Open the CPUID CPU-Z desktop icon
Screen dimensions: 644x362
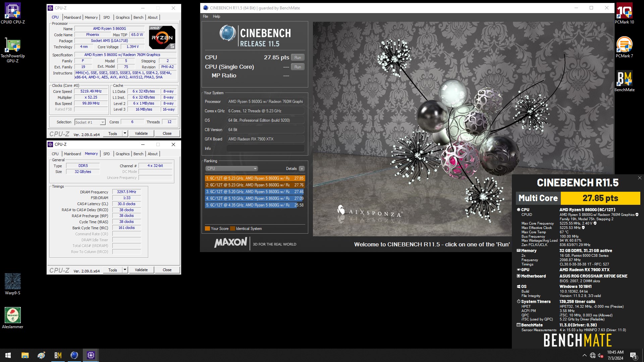[13, 13]
